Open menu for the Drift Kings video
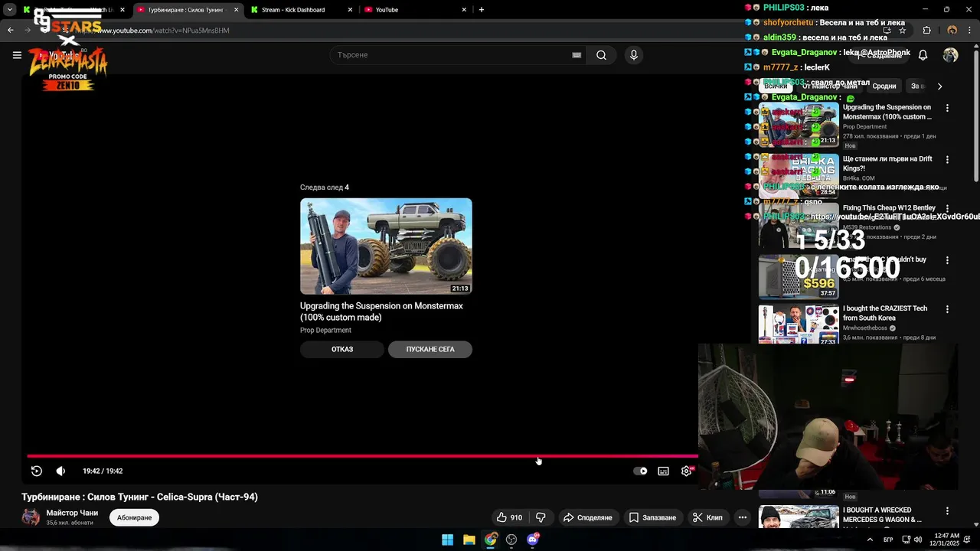This screenshot has width=980, height=551. coord(947,160)
